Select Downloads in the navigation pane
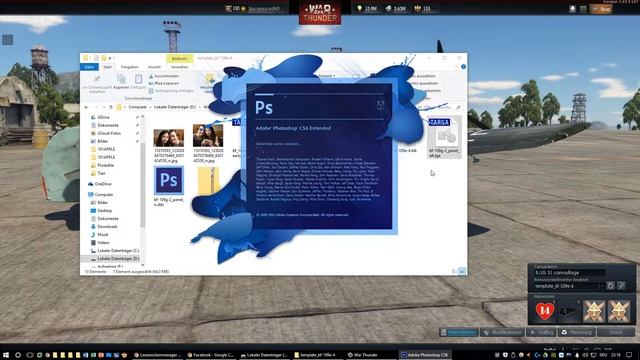The width and height of the screenshot is (640, 360). (107, 227)
